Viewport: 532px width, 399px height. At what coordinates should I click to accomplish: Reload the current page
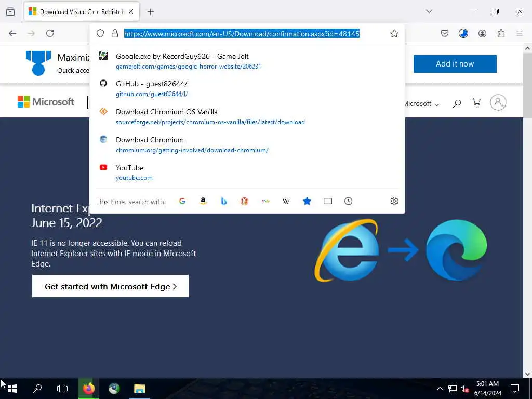point(50,33)
